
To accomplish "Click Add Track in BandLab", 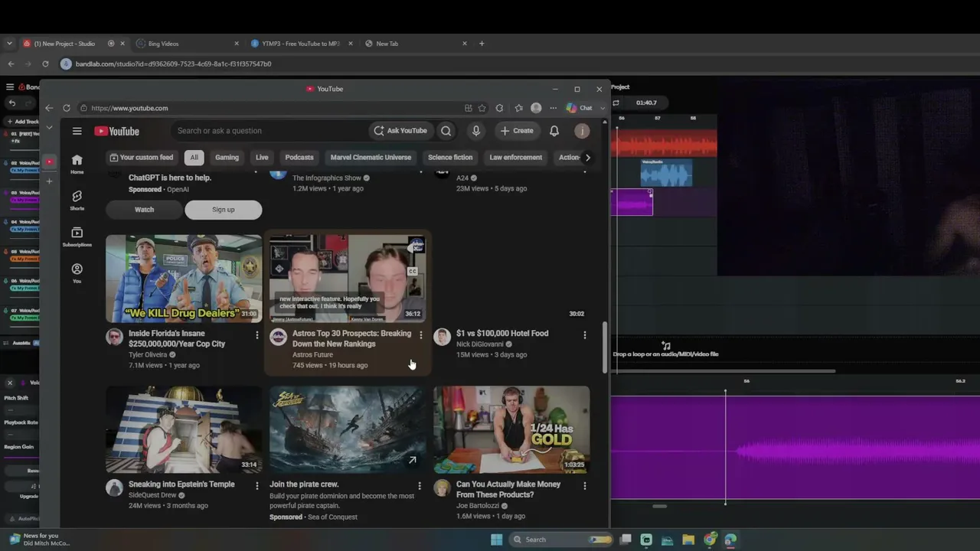I will [23, 121].
